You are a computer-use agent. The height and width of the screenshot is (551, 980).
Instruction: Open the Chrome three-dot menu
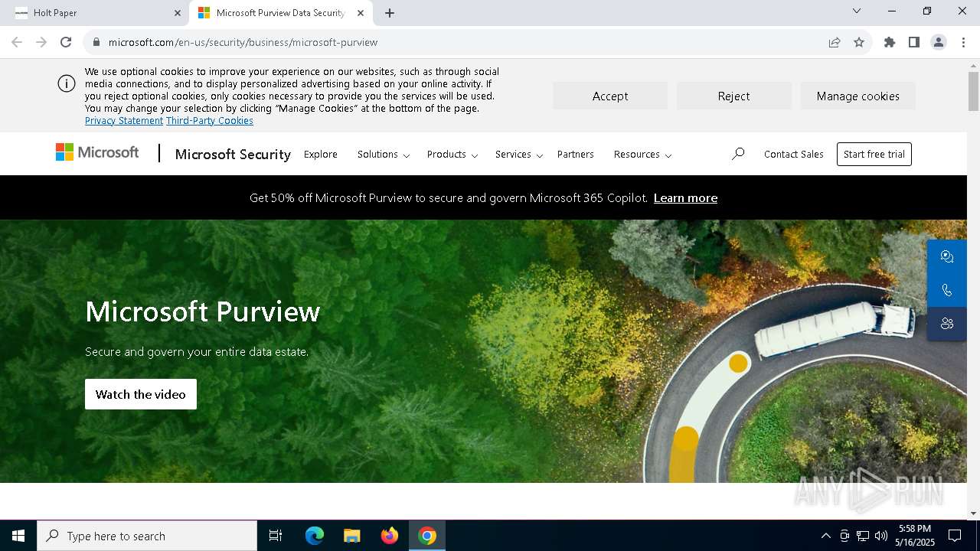(x=963, y=42)
